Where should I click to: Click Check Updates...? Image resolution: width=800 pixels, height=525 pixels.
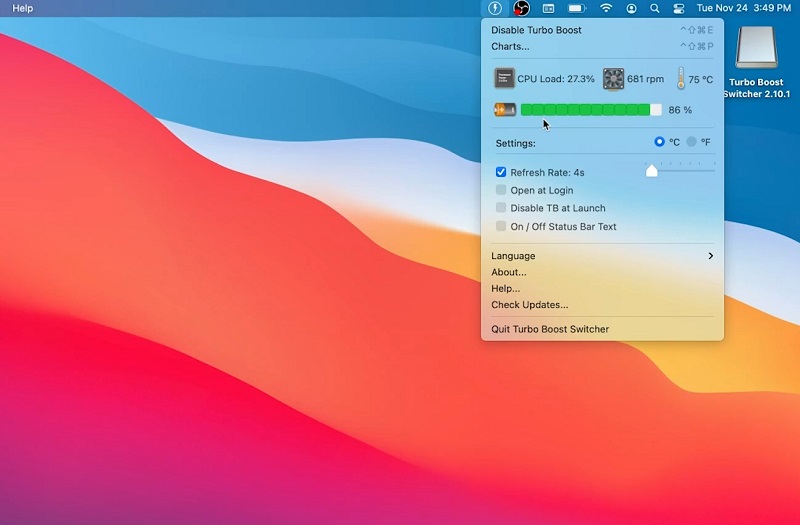point(529,305)
